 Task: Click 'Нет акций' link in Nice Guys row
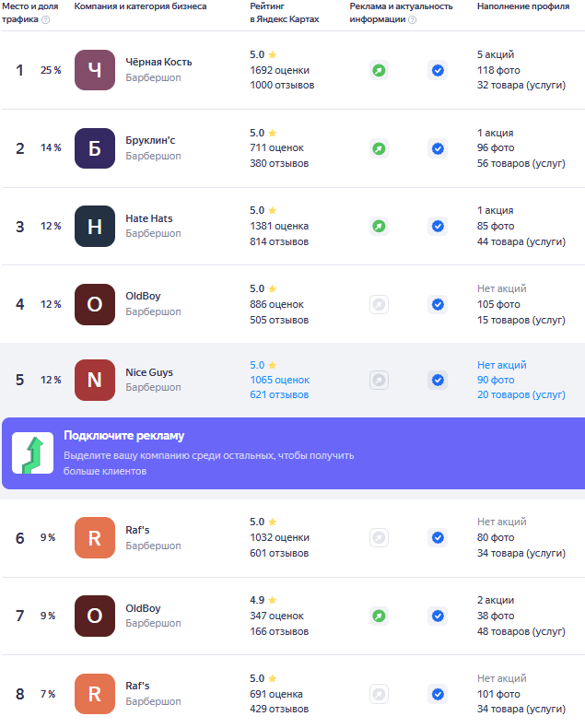pos(501,365)
